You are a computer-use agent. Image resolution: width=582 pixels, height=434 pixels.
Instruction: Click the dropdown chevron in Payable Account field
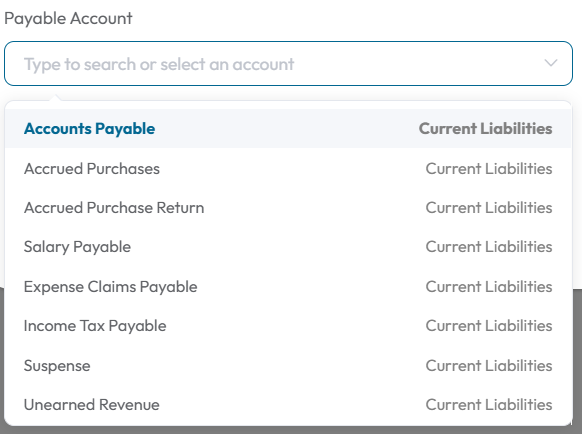pyautogui.click(x=550, y=63)
